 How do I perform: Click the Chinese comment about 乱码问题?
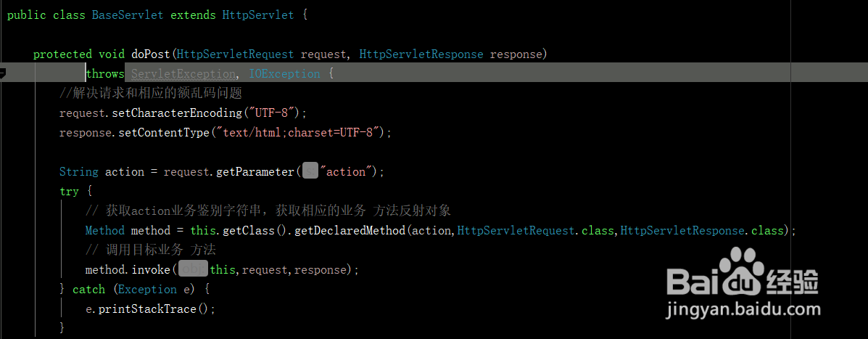tap(151, 94)
